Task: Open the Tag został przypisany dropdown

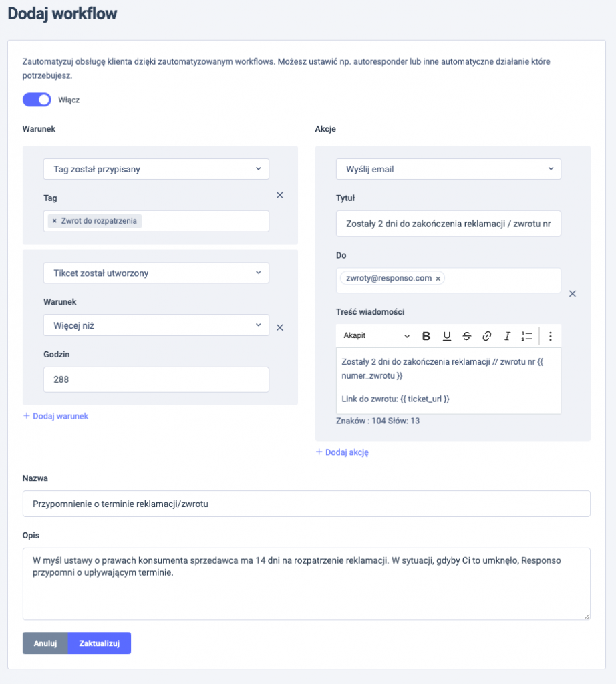Action: [x=156, y=169]
